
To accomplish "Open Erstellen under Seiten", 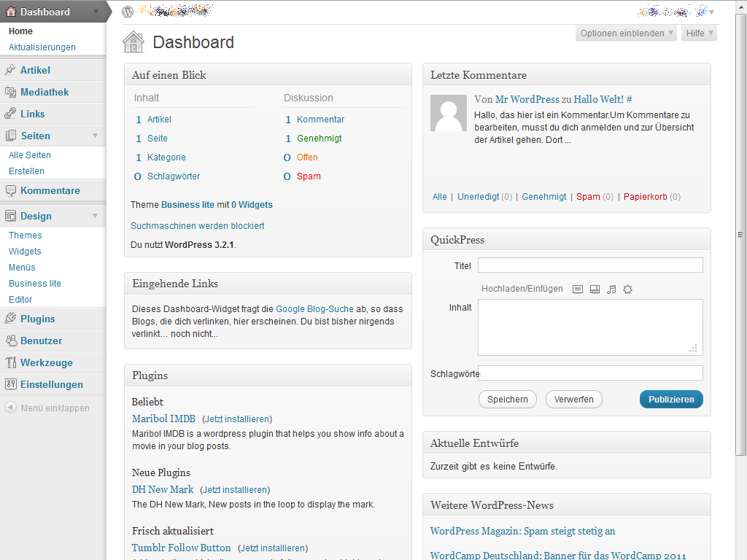I will tap(26, 171).
